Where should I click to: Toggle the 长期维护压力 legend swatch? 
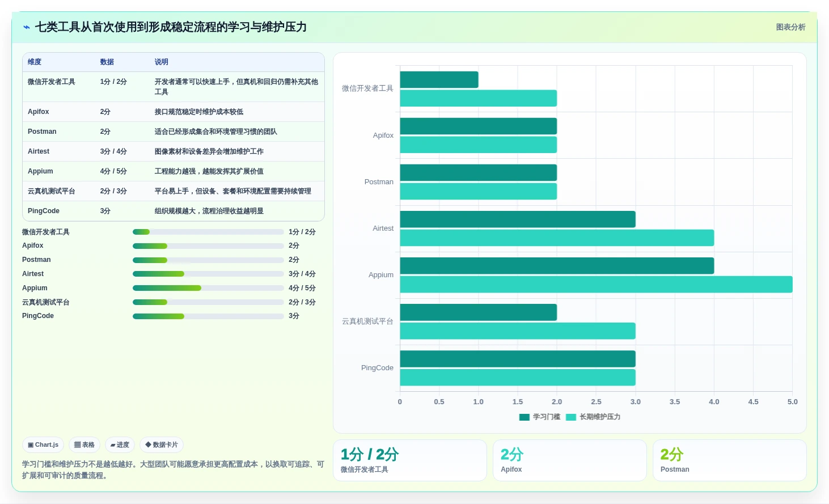click(x=571, y=417)
